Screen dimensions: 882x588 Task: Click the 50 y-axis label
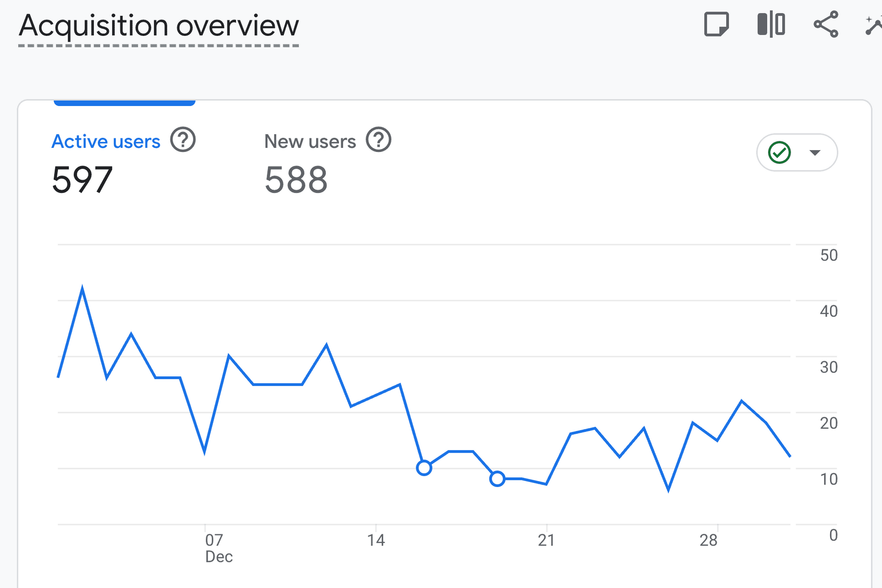click(829, 255)
